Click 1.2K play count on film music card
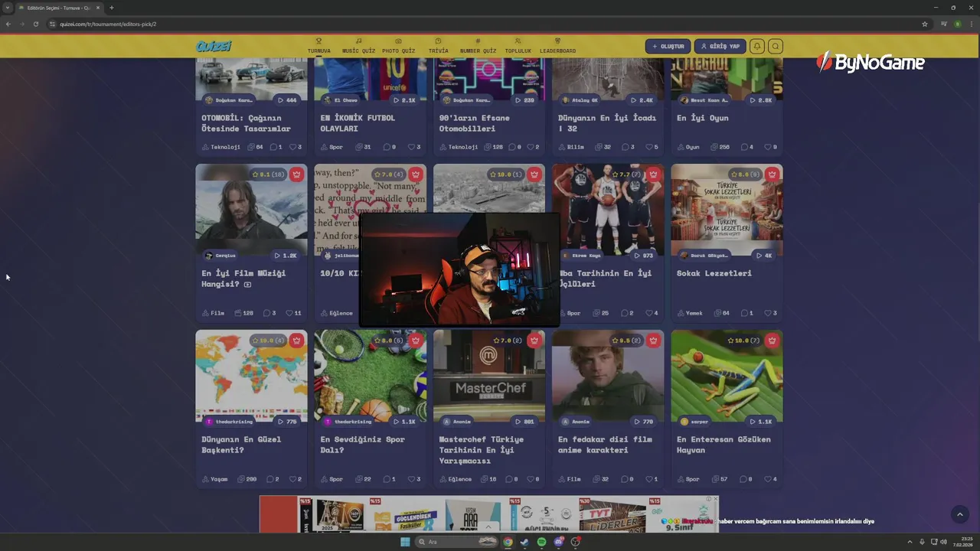This screenshot has height=551, width=980. tap(286, 256)
